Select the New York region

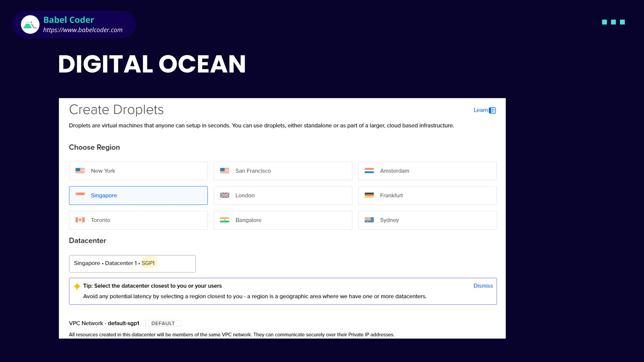(138, 171)
